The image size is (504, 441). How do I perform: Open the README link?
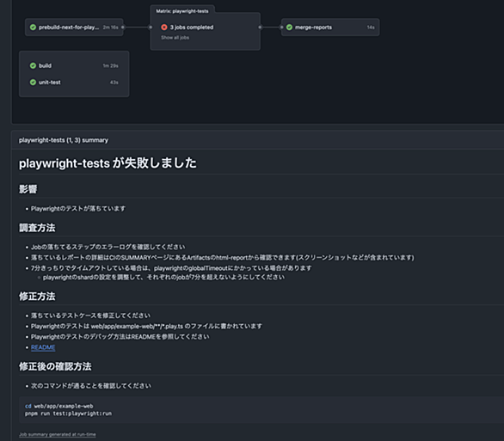43,347
